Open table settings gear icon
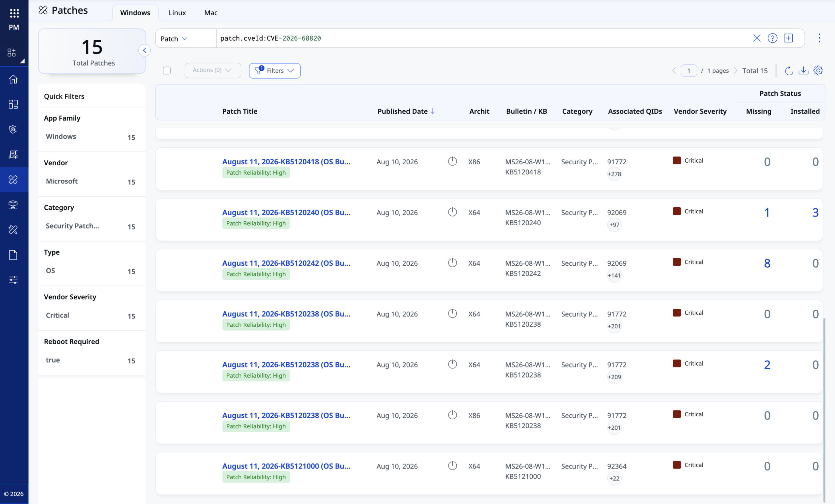835x504 pixels. tap(818, 70)
